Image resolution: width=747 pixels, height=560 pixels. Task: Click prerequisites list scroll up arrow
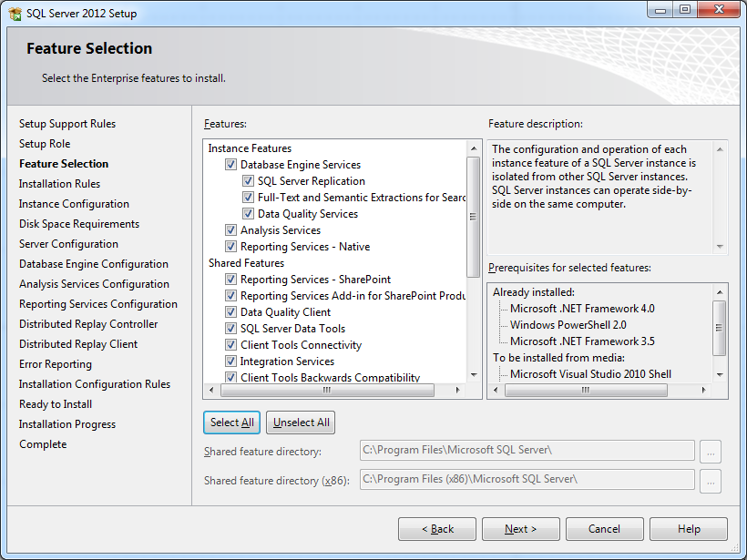click(x=720, y=292)
